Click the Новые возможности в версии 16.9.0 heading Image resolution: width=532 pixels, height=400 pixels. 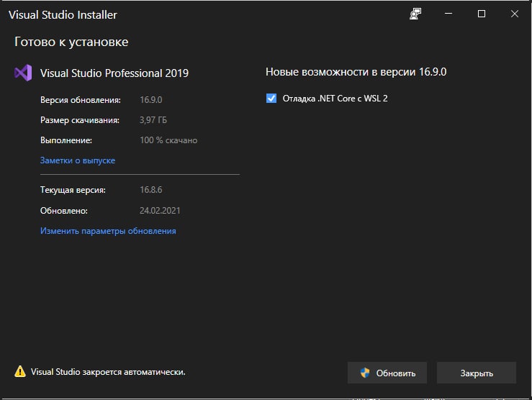point(356,72)
